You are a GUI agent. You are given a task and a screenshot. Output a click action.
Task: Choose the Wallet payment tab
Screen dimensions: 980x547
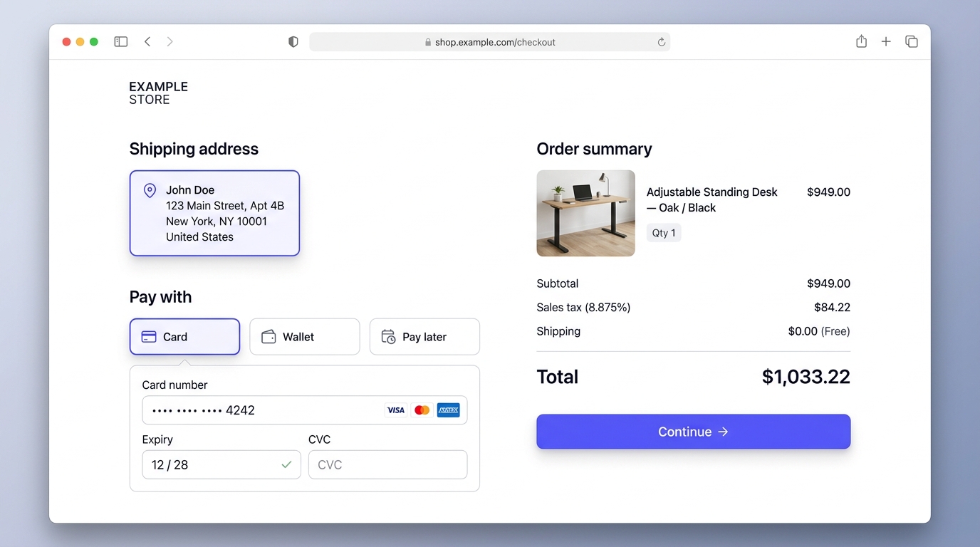click(304, 337)
